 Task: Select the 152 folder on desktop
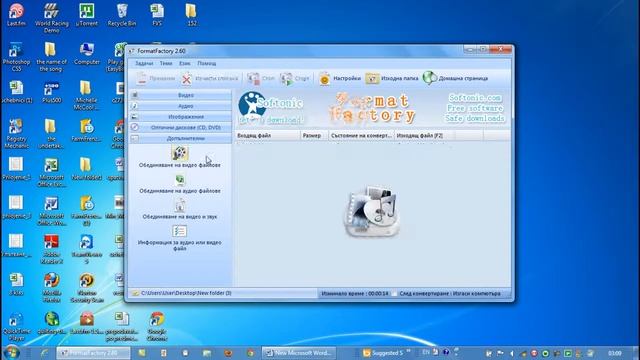(192, 15)
